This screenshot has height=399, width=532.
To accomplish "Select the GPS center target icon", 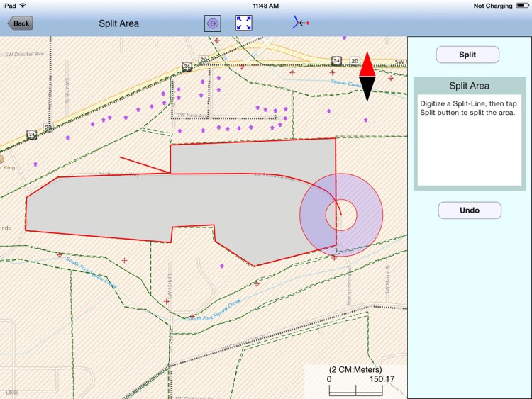I will tap(213, 23).
